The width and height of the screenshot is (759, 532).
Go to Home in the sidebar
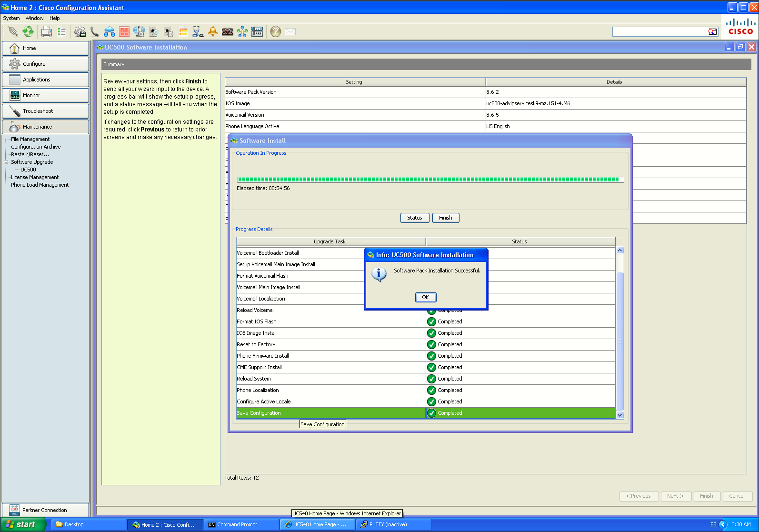coord(45,48)
